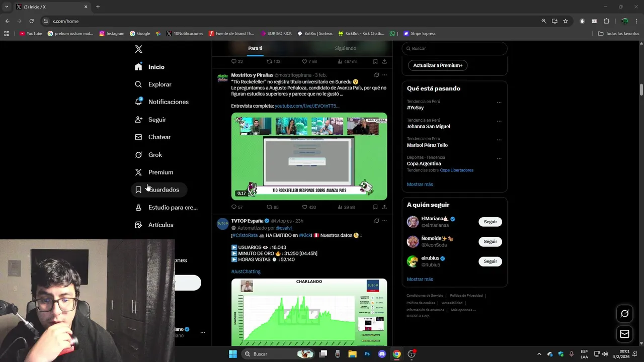Open Notificaciones in the sidebar
644x362 pixels.
(162, 102)
